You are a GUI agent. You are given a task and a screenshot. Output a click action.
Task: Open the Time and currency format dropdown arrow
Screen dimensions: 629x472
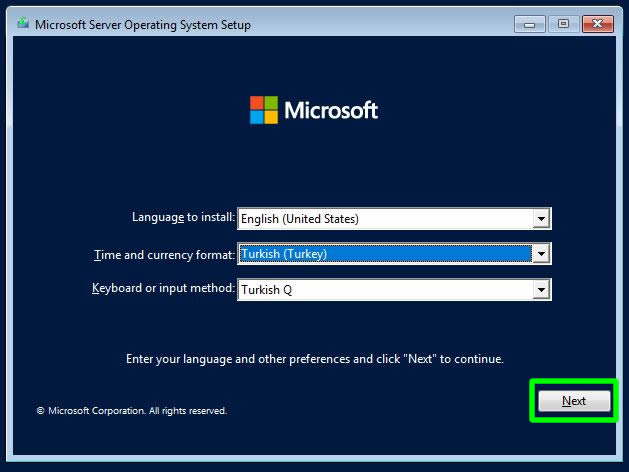pos(541,254)
